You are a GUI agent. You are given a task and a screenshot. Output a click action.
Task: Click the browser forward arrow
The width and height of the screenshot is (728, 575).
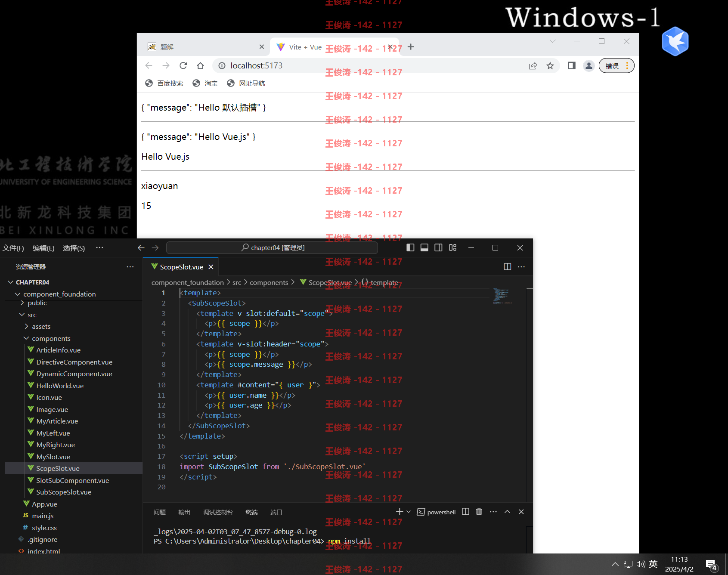pos(166,65)
